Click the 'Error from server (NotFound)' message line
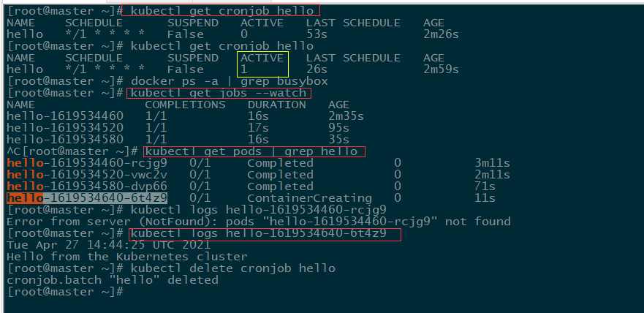This screenshot has width=644, height=313. tap(259, 222)
